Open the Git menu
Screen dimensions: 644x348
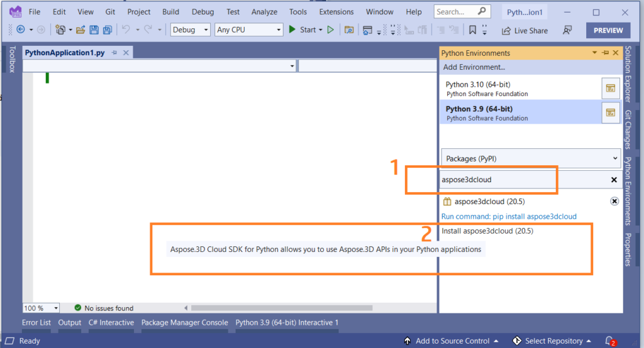point(110,11)
